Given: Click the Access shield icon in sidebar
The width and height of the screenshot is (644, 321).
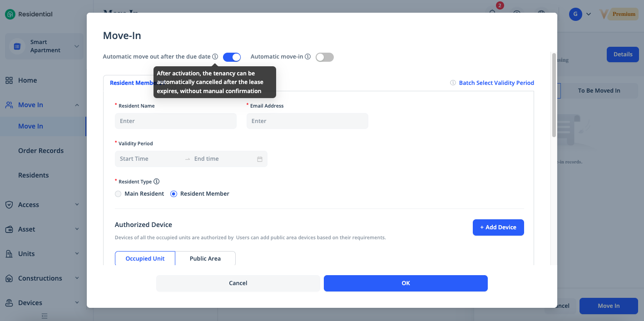Looking at the screenshot, I should tap(9, 205).
